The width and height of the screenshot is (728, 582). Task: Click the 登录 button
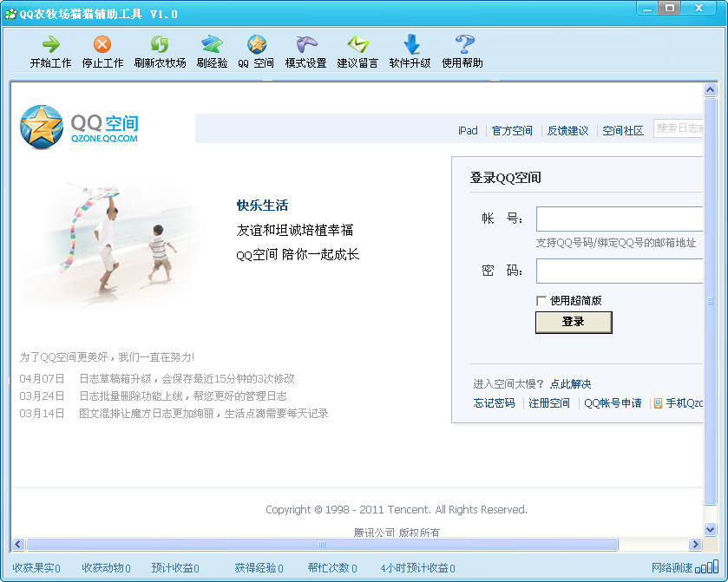[x=574, y=322]
